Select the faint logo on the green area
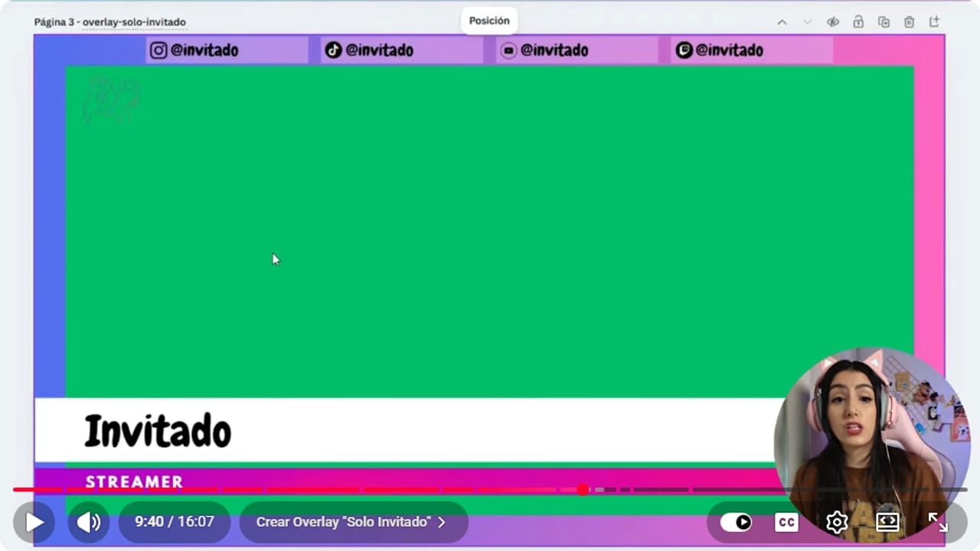This screenshot has width=980, height=551. pyautogui.click(x=112, y=99)
